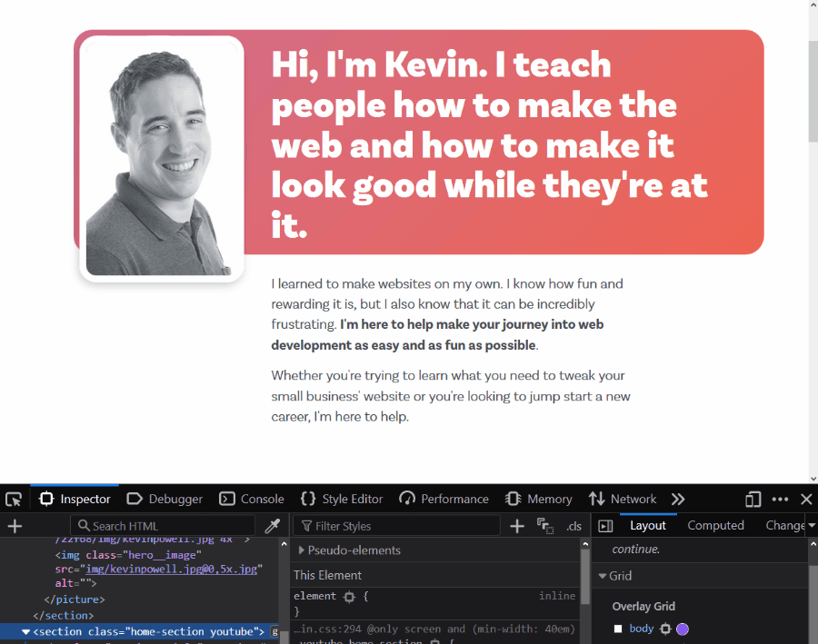This screenshot has width=818, height=644.
Task: Highlight selector target next to element rule
Action: (x=350, y=597)
